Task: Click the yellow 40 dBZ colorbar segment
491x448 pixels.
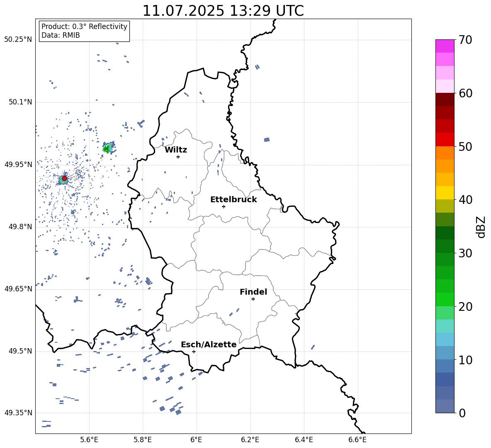Action: click(x=445, y=193)
